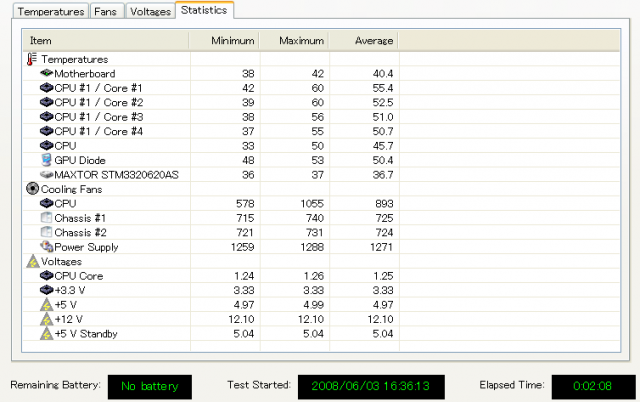Click the CPU #1 / Core #2 icon
Screen dimensions: 640x402
[x=47, y=102]
